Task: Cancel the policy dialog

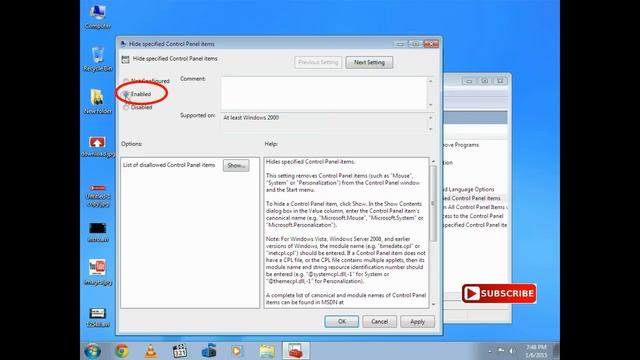Action: pyautogui.click(x=380, y=322)
